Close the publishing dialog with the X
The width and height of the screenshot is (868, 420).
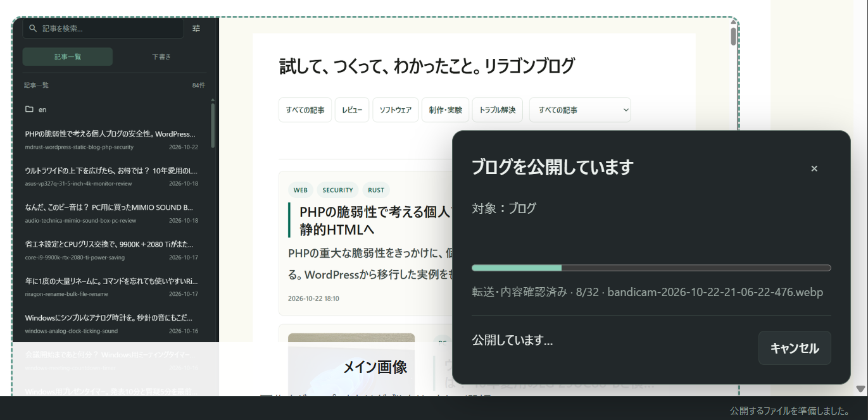point(814,168)
